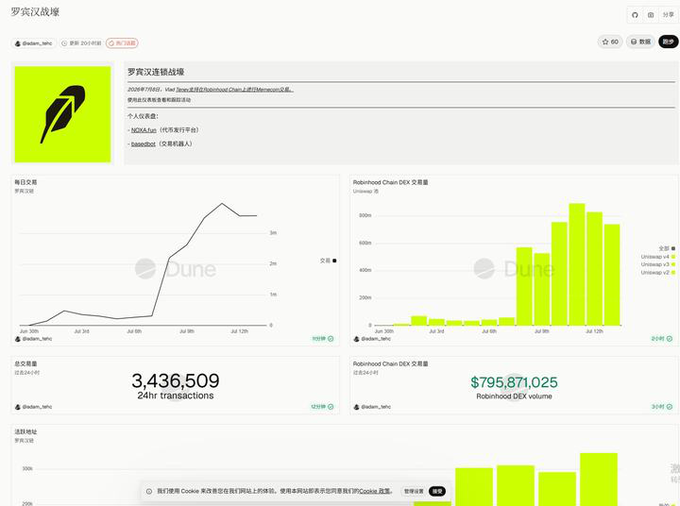Toggle the 交易 legend series in the line chart
680x506 pixels.
pos(328,261)
